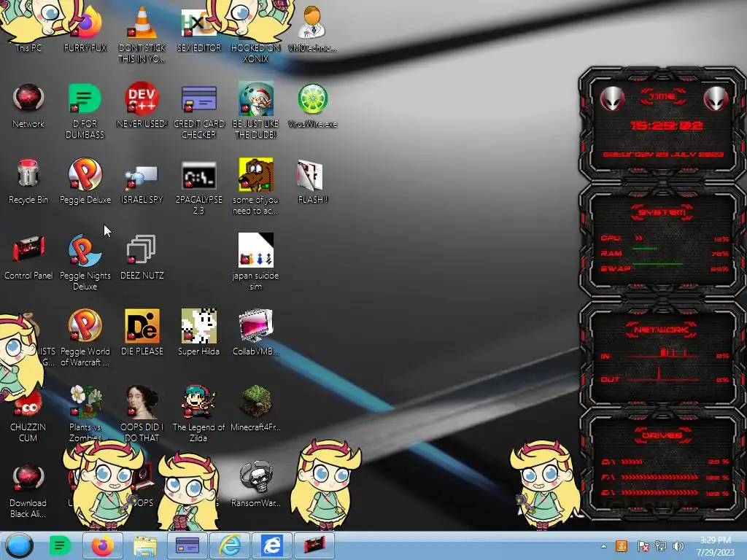Open the D FOR DUMBASS green document icon
747x560 pixels.
(x=85, y=111)
